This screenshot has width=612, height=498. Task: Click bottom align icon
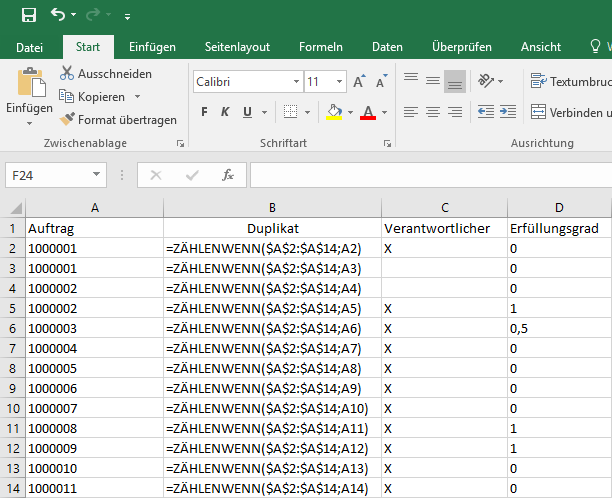point(455,82)
